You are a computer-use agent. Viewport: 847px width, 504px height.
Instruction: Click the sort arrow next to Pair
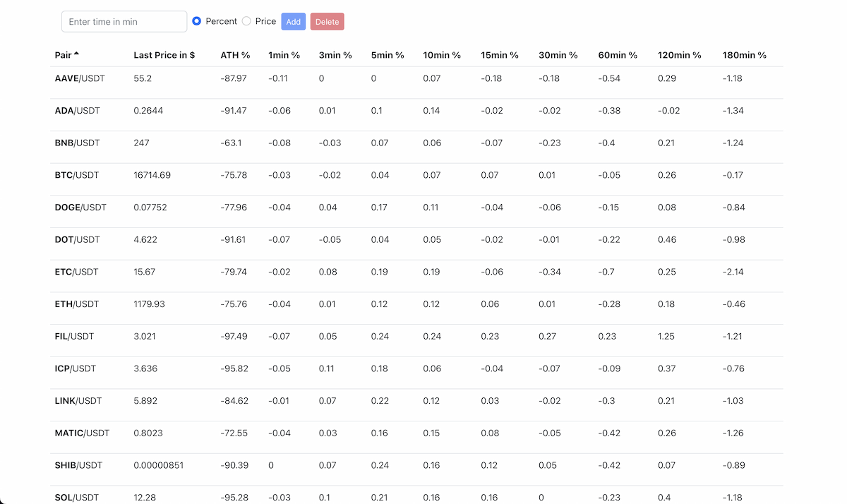76,54
